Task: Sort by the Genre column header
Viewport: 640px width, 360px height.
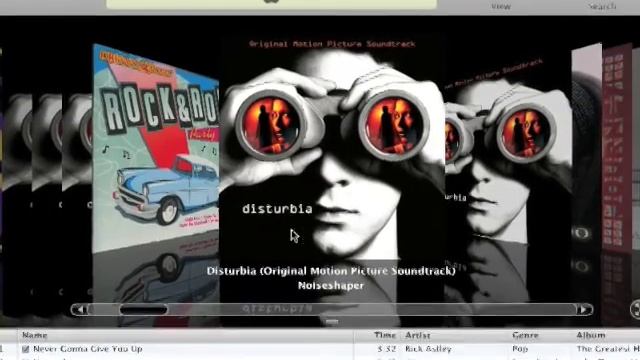Action: (525, 335)
